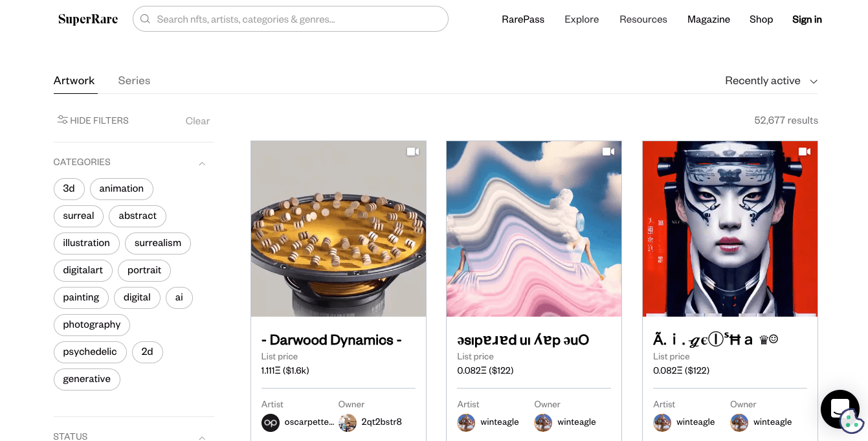This screenshot has height=441, width=868.
Task: Toggle the 'ai' category filter
Action: click(x=179, y=297)
